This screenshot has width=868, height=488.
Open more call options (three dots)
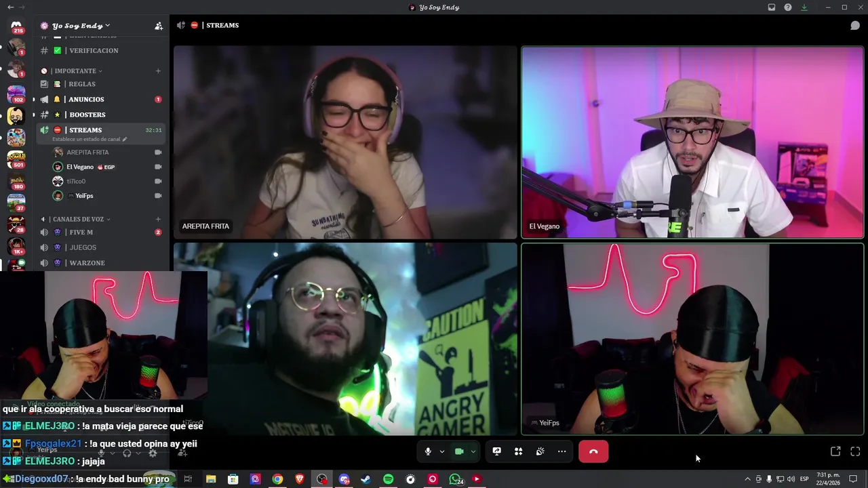562,451
